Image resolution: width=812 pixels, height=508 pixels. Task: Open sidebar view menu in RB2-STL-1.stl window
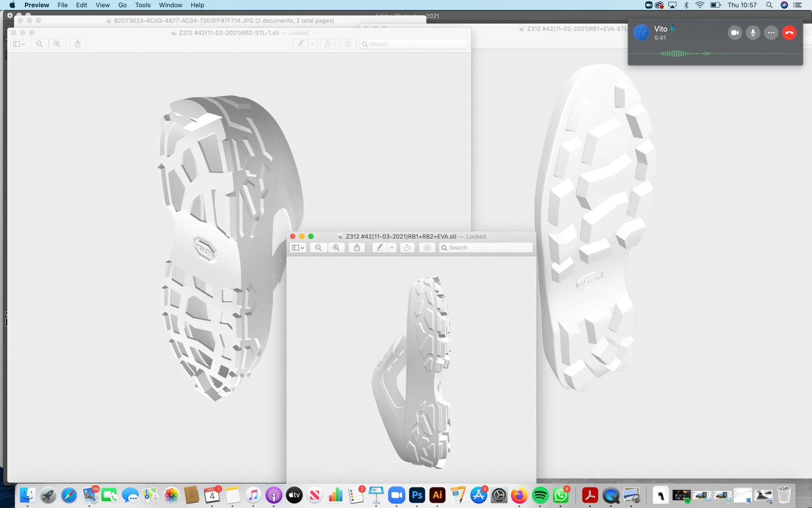[19, 44]
